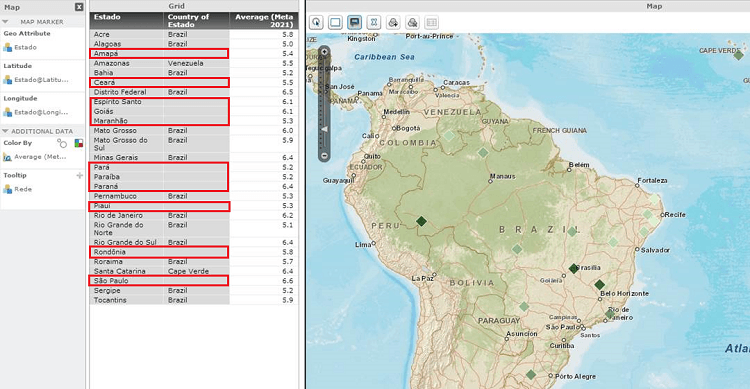Select the Pernambuco row
750x389 pixels.
pos(194,196)
